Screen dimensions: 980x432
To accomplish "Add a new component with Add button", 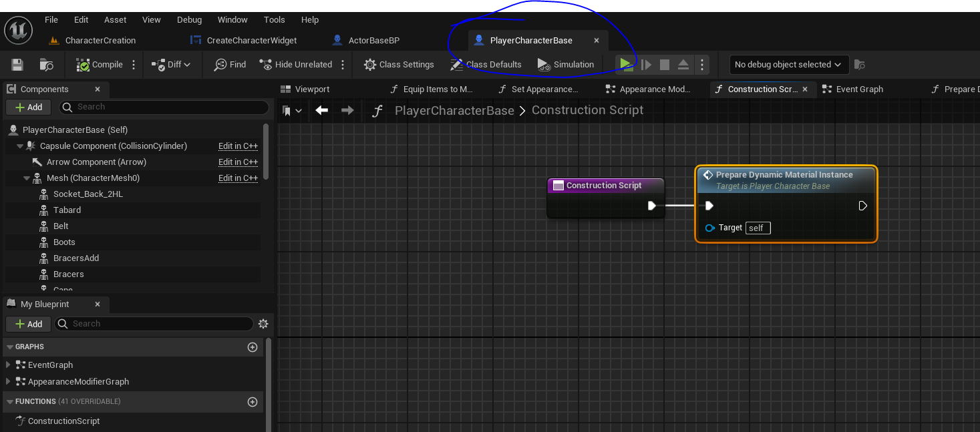I will pos(28,107).
